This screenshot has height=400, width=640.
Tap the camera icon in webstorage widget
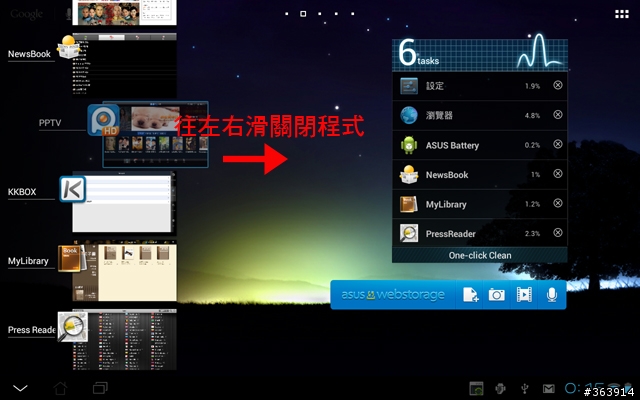497,295
